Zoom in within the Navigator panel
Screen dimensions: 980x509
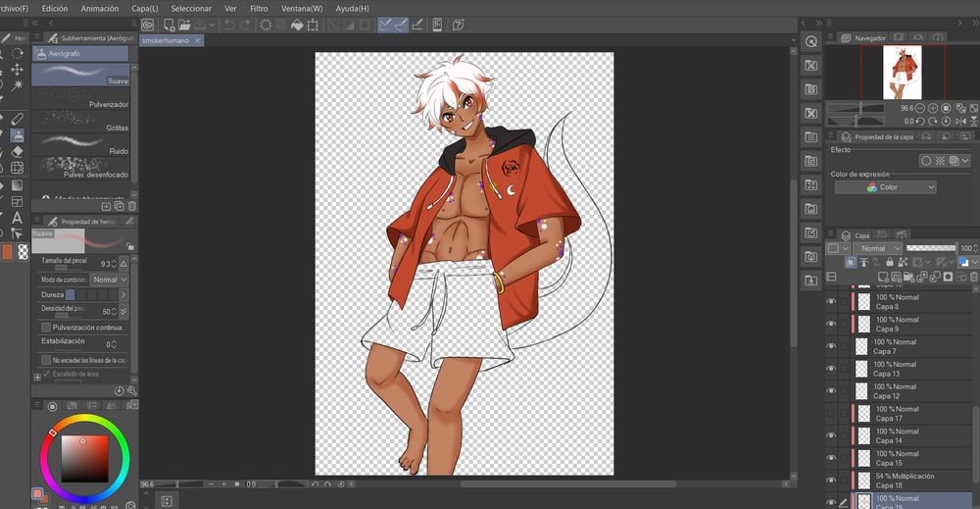coord(933,108)
